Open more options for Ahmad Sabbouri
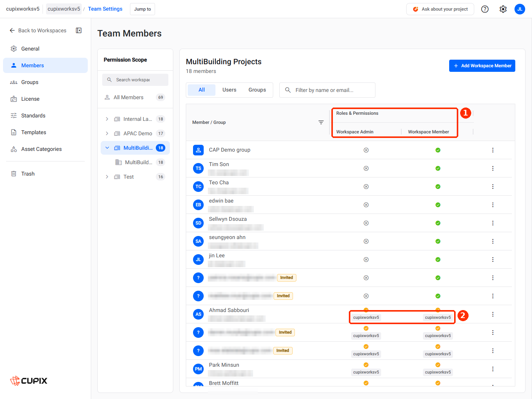Viewport: 532px width, 399px height. 493,314
